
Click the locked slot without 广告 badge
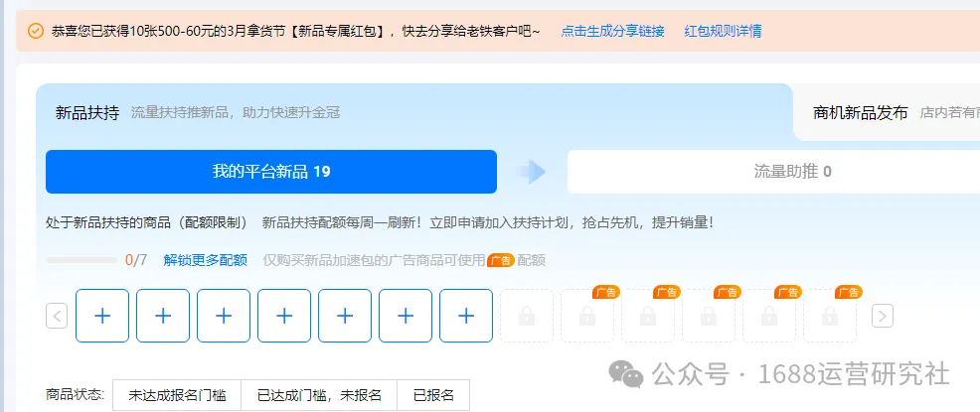pyautogui.click(x=527, y=316)
